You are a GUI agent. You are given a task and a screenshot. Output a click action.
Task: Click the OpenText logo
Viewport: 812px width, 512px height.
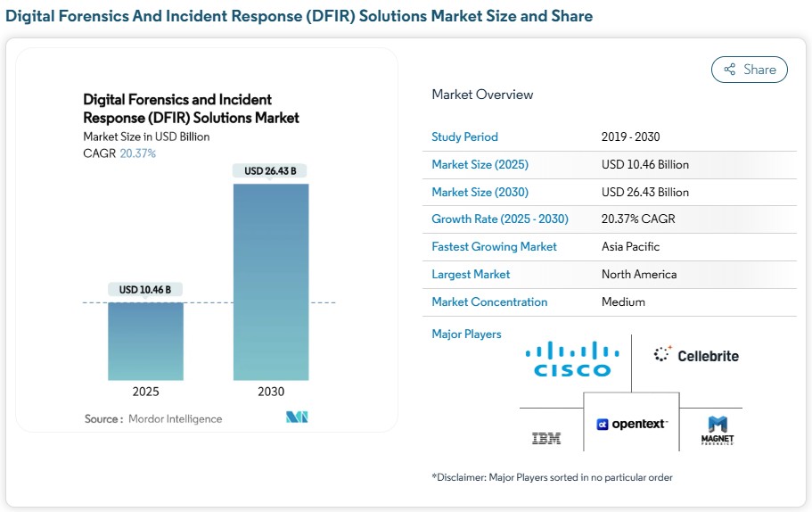click(632, 424)
